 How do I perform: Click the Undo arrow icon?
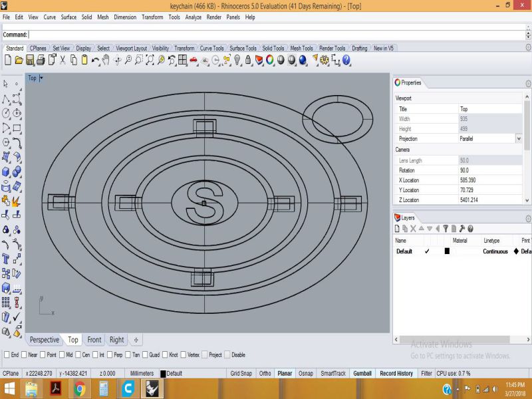tap(96, 60)
